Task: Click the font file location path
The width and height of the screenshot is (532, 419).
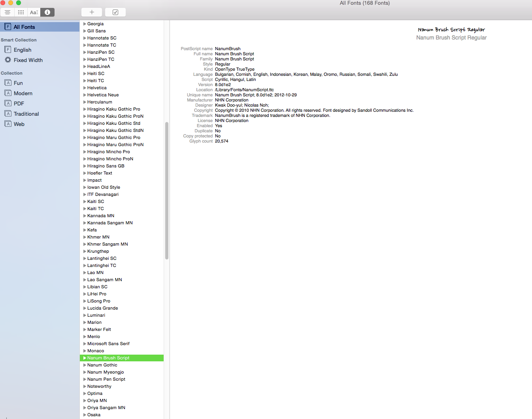Action: (244, 90)
